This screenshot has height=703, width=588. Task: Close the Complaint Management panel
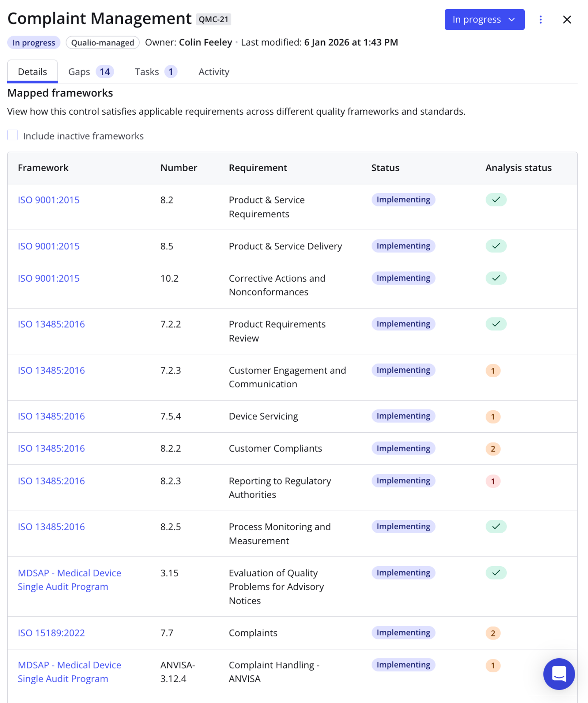point(567,19)
